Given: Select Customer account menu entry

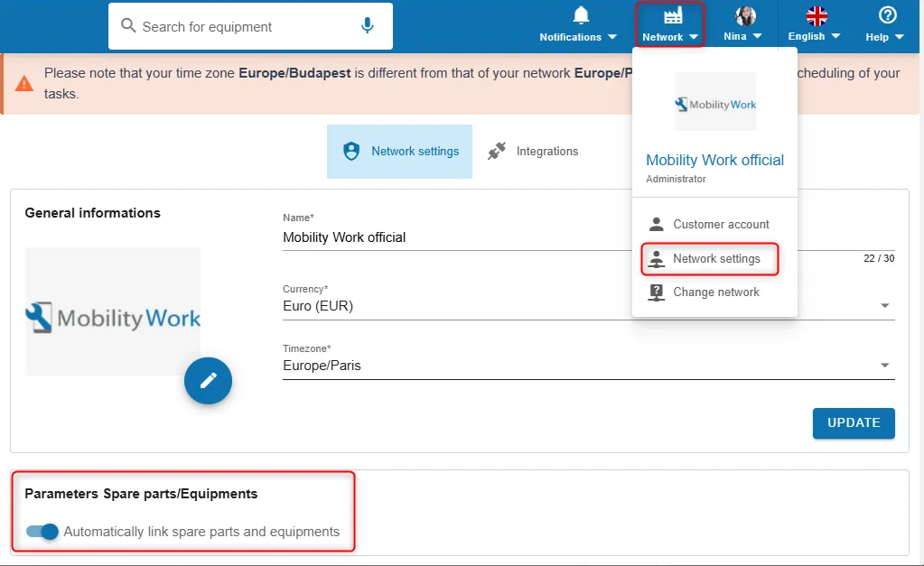Looking at the screenshot, I should [x=714, y=224].
